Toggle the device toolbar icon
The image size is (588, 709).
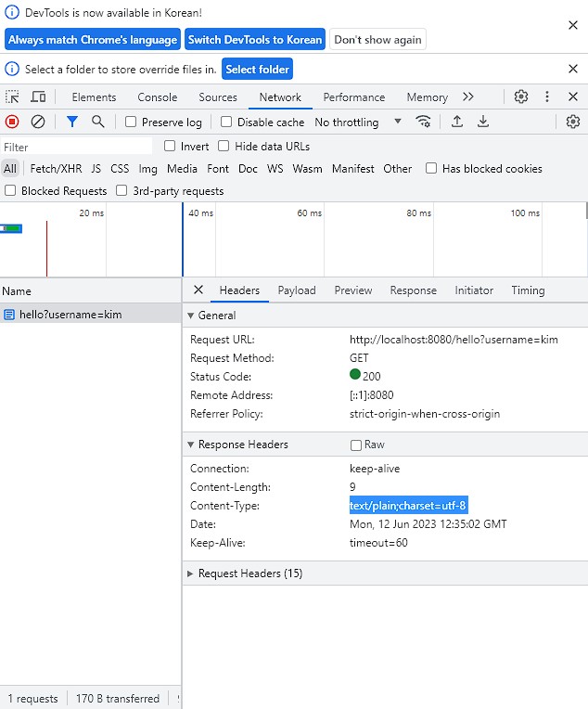[38, 97]
